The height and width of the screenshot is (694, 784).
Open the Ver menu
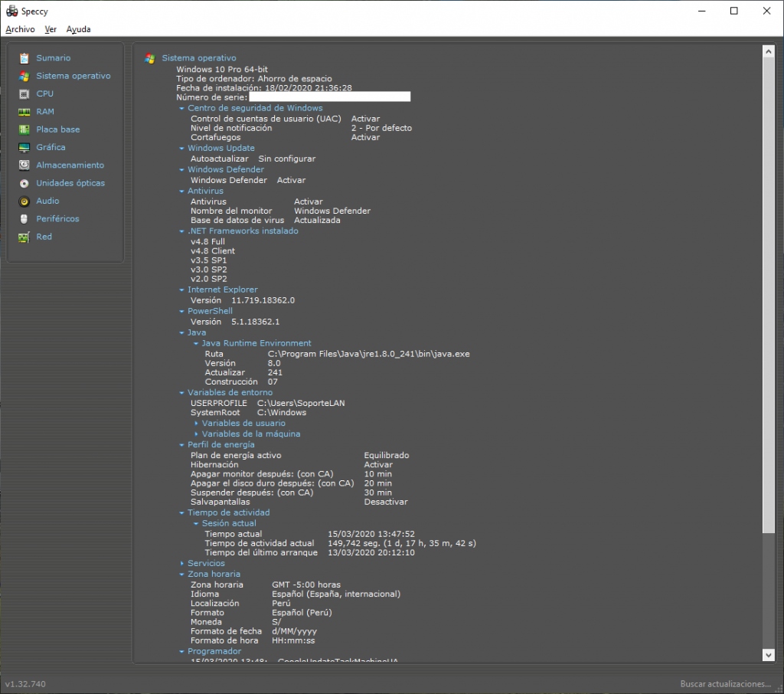tap(51, 29)
